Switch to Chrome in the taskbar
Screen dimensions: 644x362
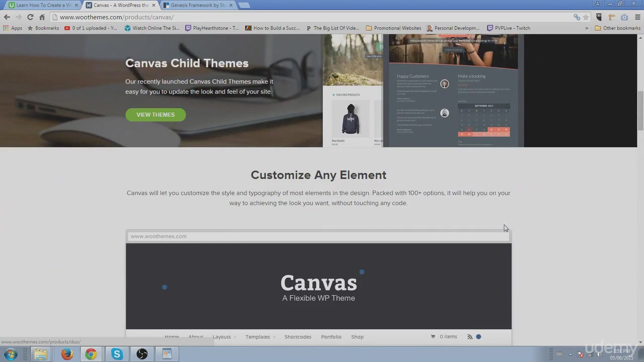tap(91, 354)
